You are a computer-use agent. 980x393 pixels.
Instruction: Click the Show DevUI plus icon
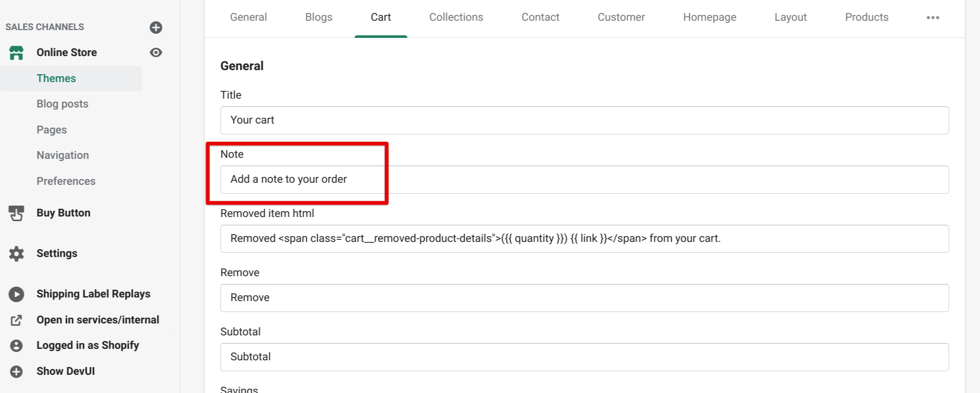click(17, 372)
